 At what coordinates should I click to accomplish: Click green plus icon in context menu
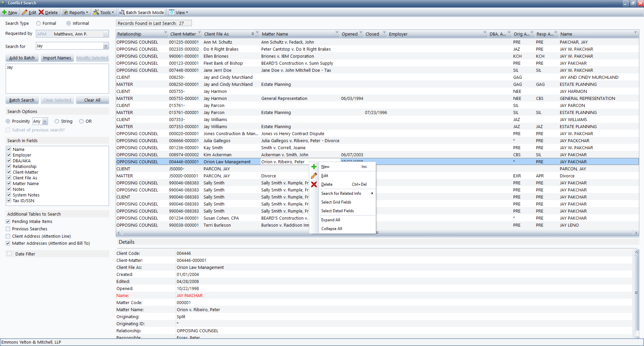point(314,167)
